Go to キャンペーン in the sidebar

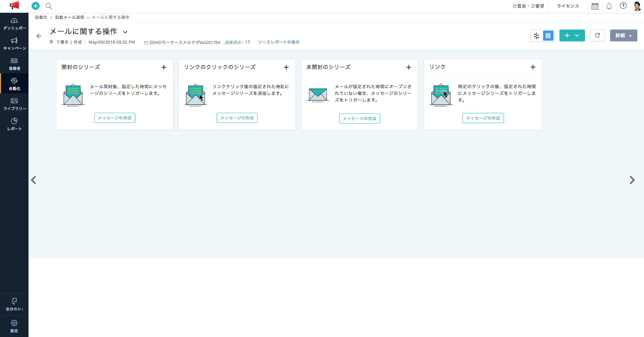click(14, 44)
